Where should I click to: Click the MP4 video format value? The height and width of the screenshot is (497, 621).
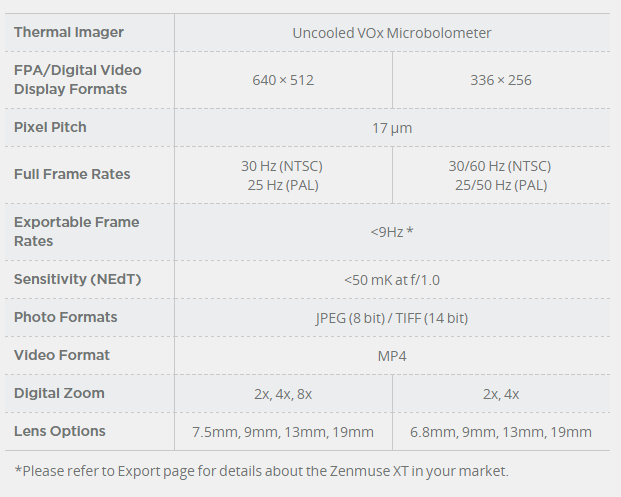click(x=392, y=356)
